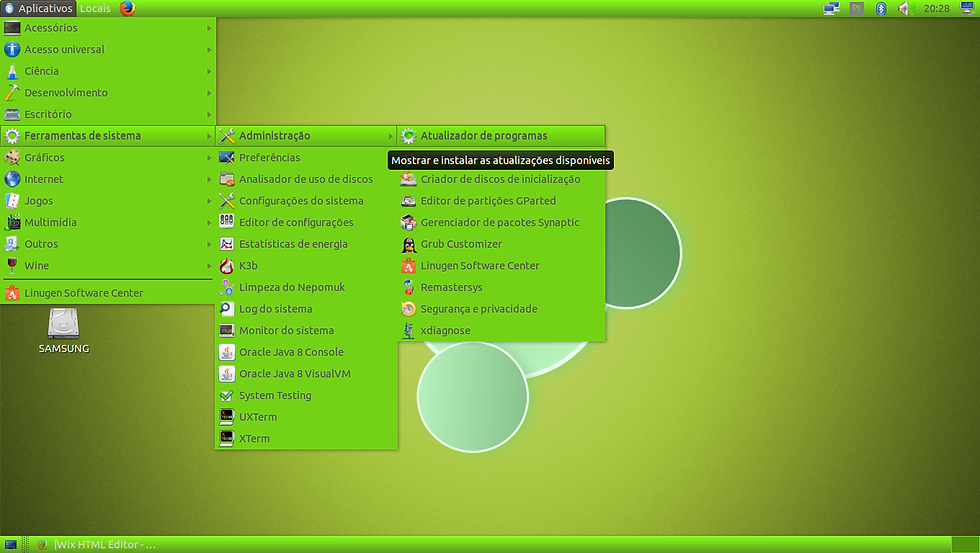
Task: Open the Aplicativos menu
Action: [39, 8]
